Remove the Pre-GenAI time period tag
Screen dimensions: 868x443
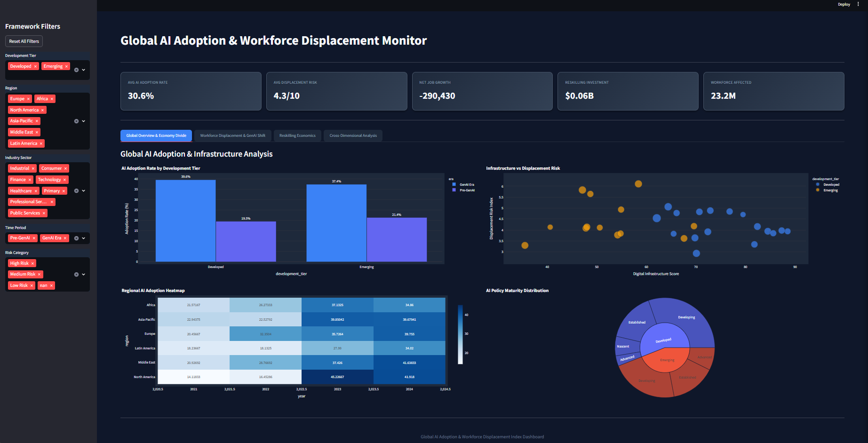(x=34, y=238)
